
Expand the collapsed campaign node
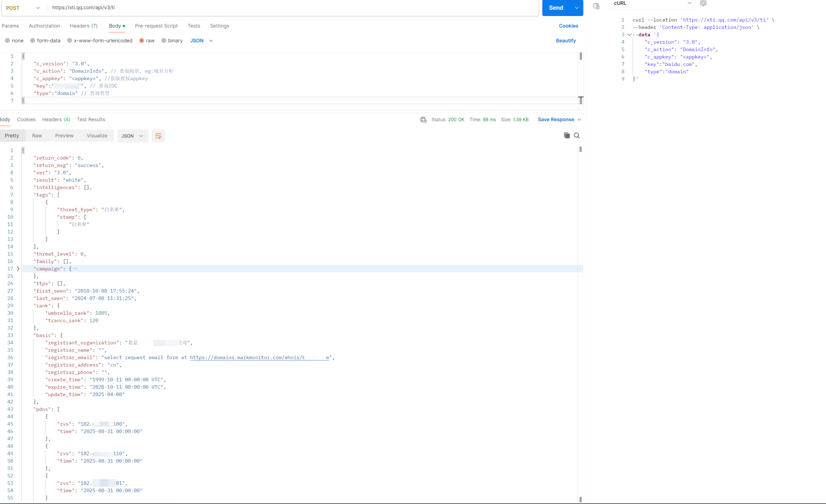click(x=18, y=269)
